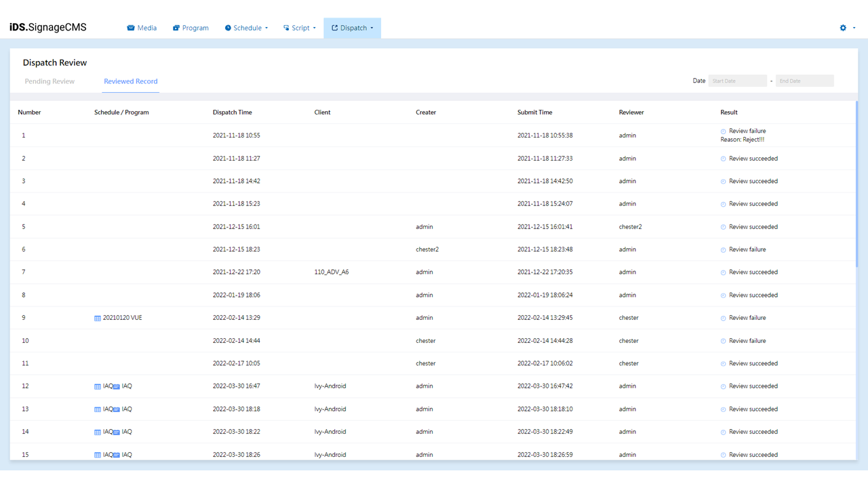Image resolution: width=868 pixels, height=488 pixels.
Task: Expand the Schedule dropdown menu
Action: click(247, 28)
